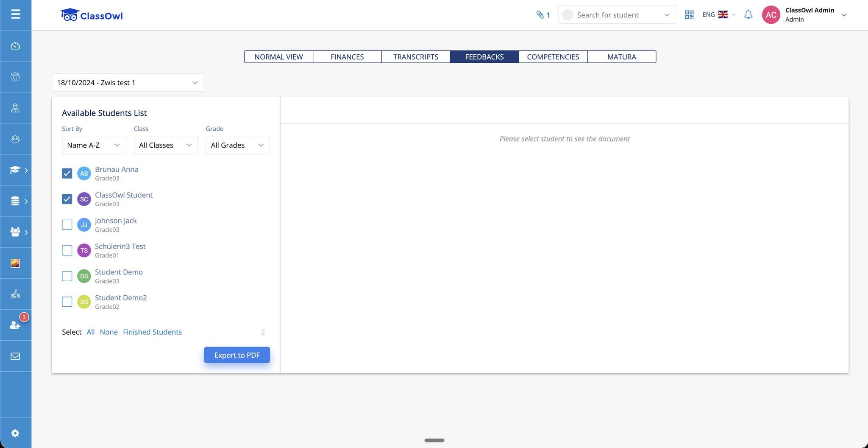Switch to the Transcripts tab
The width and height of the screenshot is (868, 448).
(x=416, y=57)
